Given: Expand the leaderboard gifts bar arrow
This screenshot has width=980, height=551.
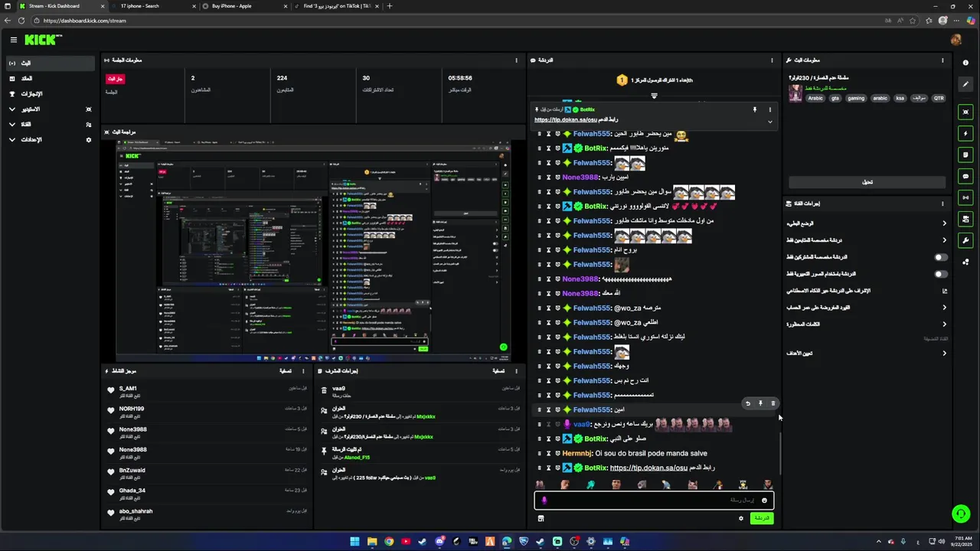Looking at the screenshot, I should tap(654, 96).
